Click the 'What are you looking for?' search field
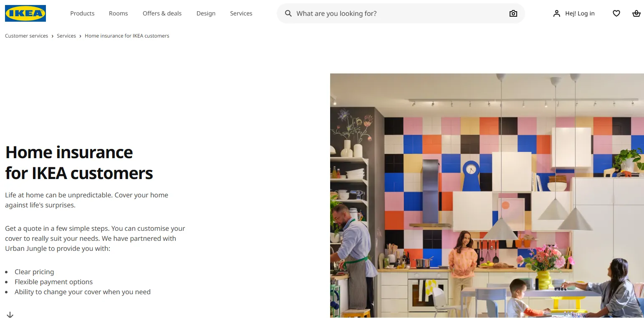The width and height of the screenshot is (644, 318). 401,13
